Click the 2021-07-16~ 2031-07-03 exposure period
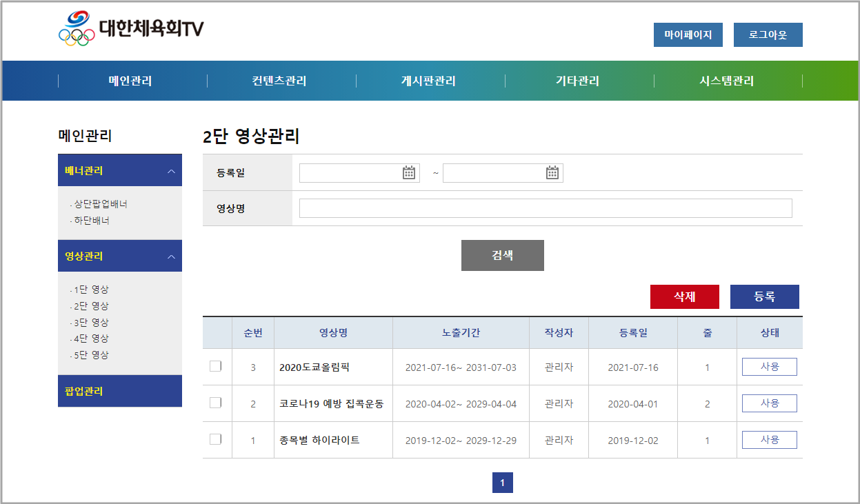The width and height of the screenshot is (860, 504). click(x=461, y=367)
